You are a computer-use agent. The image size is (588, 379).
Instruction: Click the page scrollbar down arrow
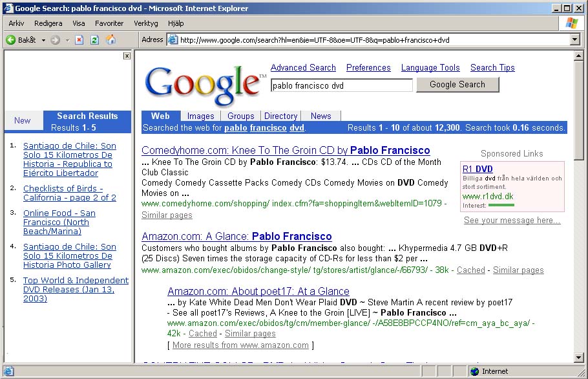click(x=578, y=358)
